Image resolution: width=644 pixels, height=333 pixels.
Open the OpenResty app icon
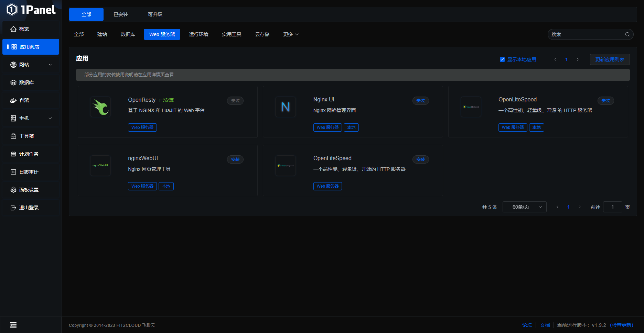pyautogui.click(x=100, y=107)
